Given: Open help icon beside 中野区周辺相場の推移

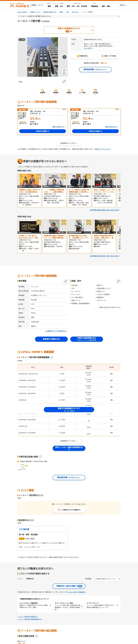Looking at the screenshot, I should (x=40, y=457).
